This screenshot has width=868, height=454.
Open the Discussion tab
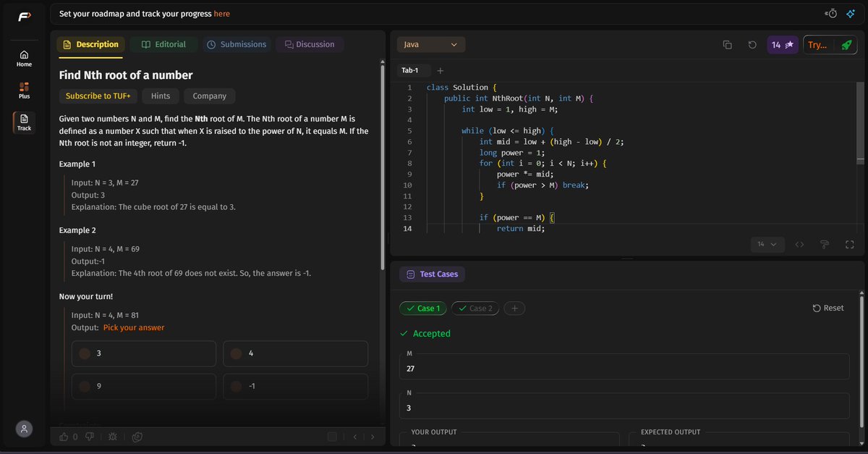coord(310,45)
